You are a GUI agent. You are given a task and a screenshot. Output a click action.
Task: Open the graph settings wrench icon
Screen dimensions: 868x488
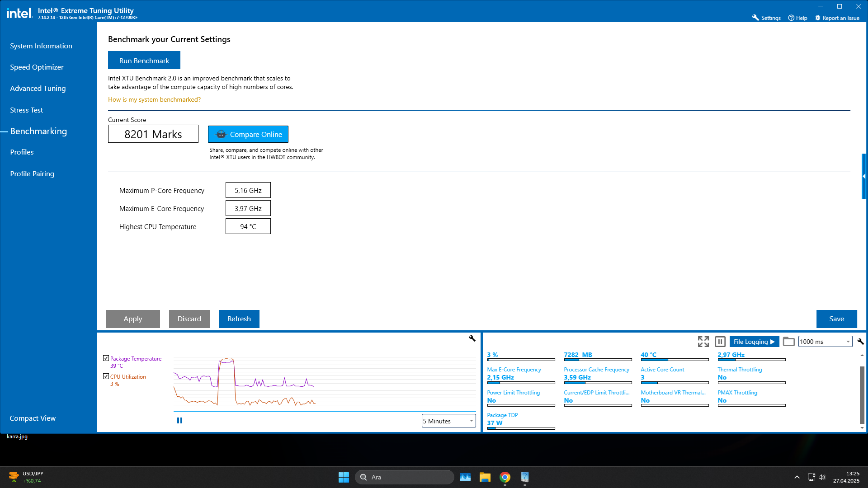click(x=472, y=338)
